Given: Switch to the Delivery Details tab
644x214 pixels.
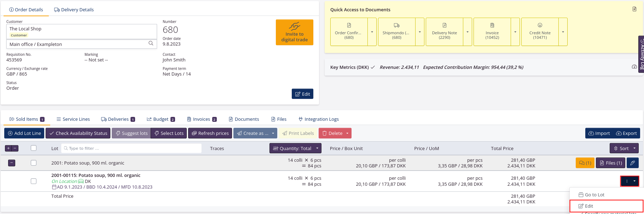Looking at the screenshot, I should pyautogui.click(x=74, y=10).
